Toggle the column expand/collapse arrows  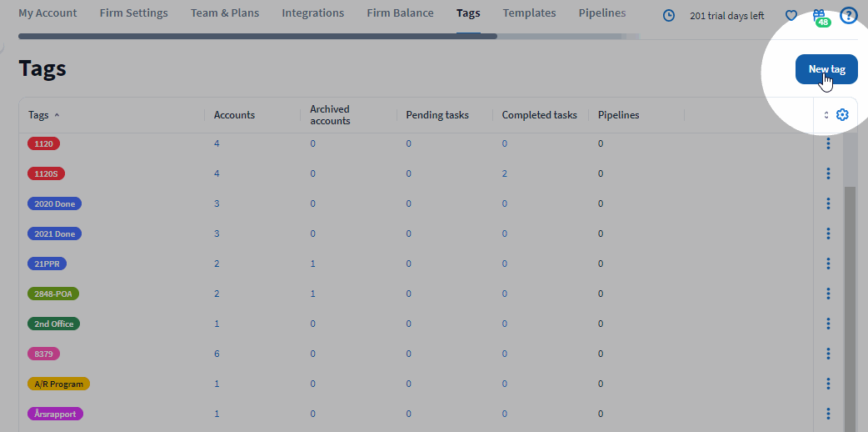point(826,115)
